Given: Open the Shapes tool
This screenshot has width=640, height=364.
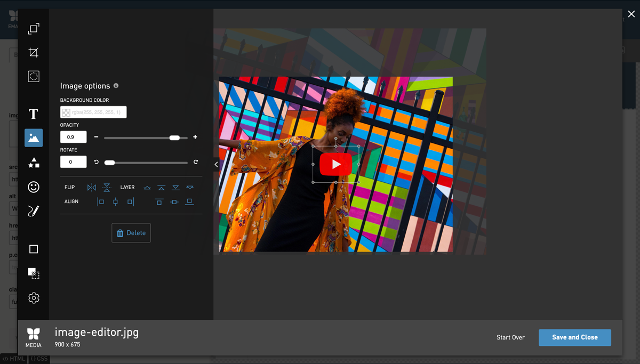Looking at the screenshot, I should coord(34,163).
